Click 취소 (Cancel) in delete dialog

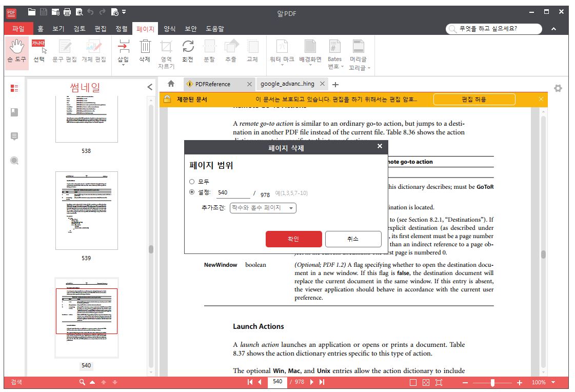click(353, 239)
